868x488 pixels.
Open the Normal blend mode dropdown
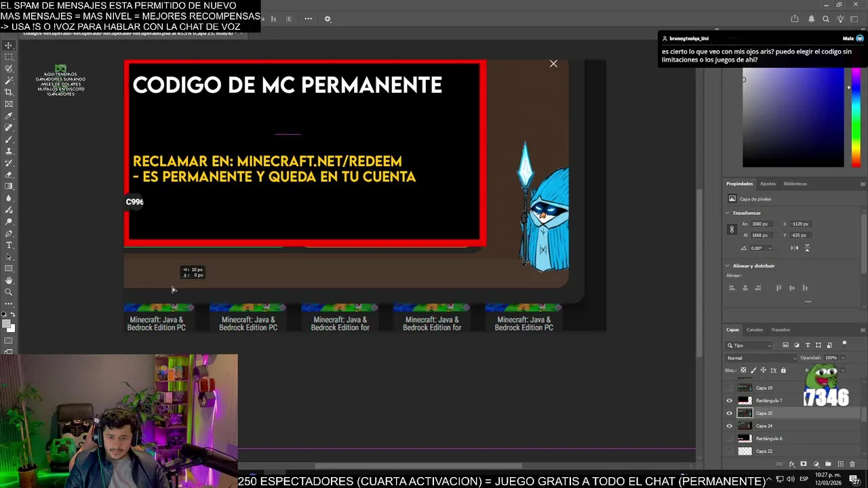761,358
